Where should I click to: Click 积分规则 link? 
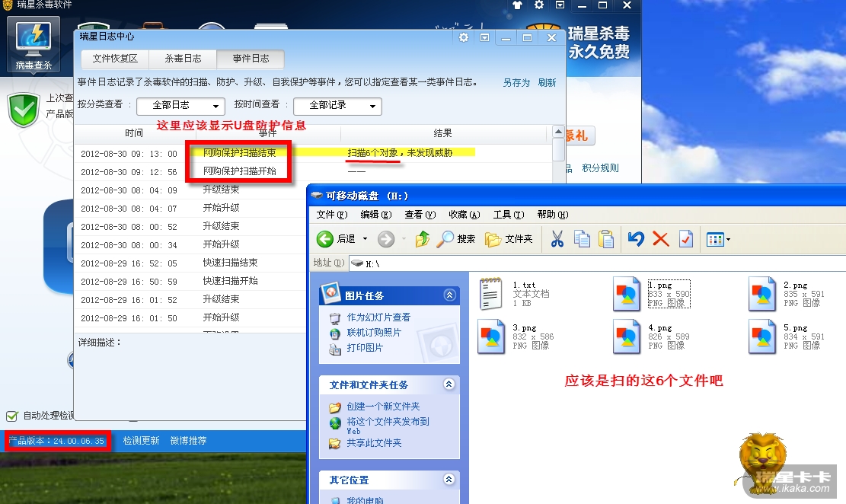(x=601, y=167)
